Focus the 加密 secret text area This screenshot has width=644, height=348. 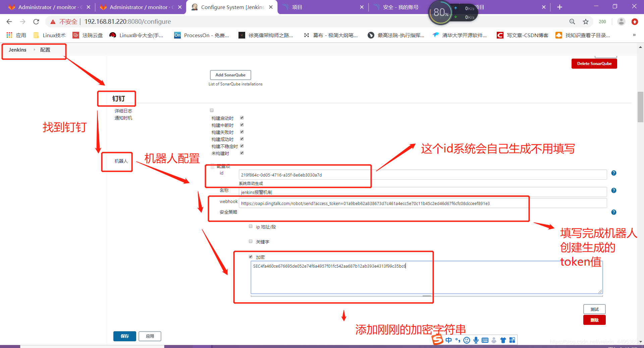(427, 277)
